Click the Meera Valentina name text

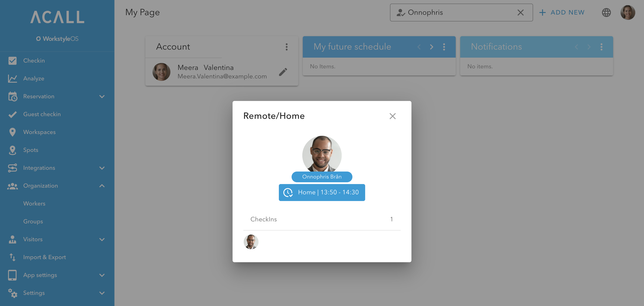point(205,68)
